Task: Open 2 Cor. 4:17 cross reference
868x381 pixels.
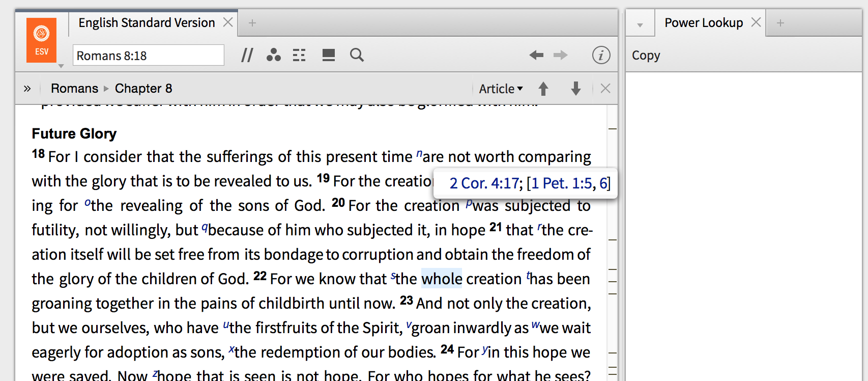Action: point(484,183)
